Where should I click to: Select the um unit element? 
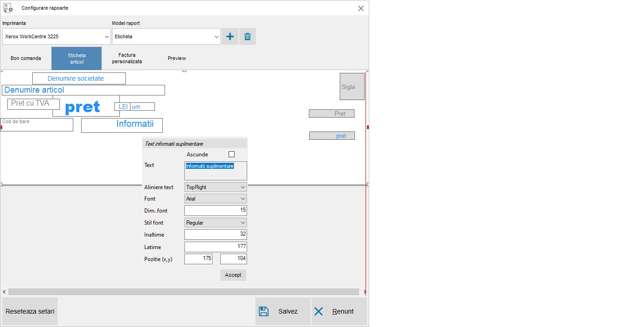coord(142,107)
